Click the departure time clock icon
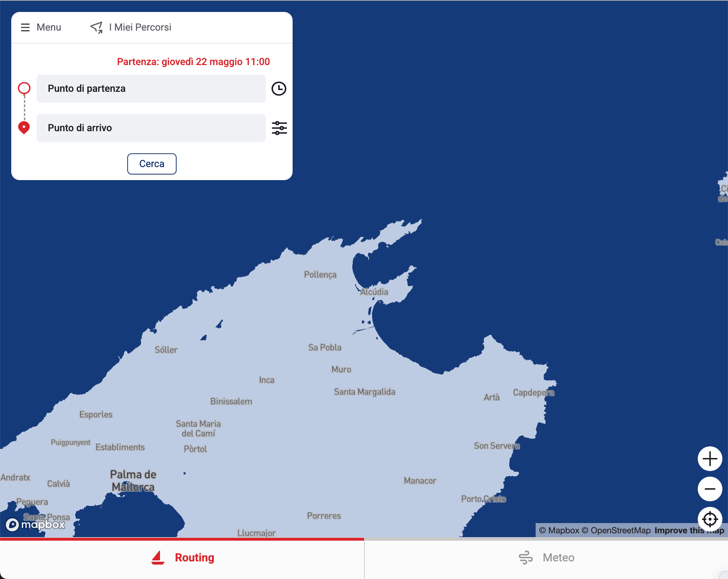728x579 pixels. pos(279,89)
